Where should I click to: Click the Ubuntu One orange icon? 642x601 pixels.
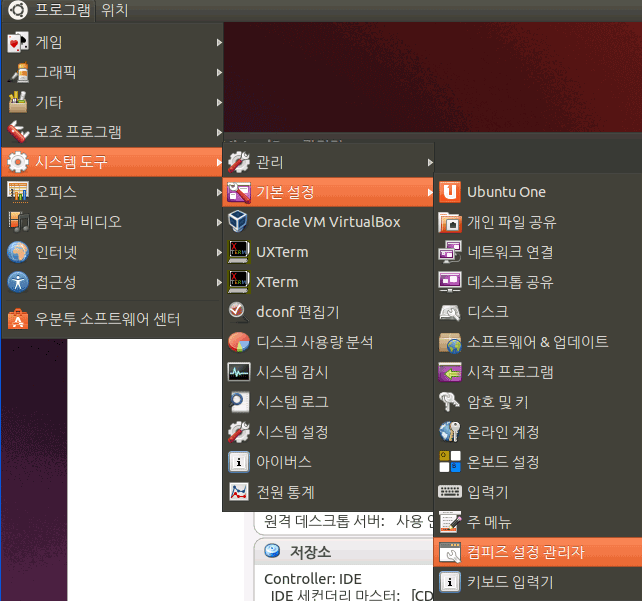pyautogui.click(x=450, y=192)
